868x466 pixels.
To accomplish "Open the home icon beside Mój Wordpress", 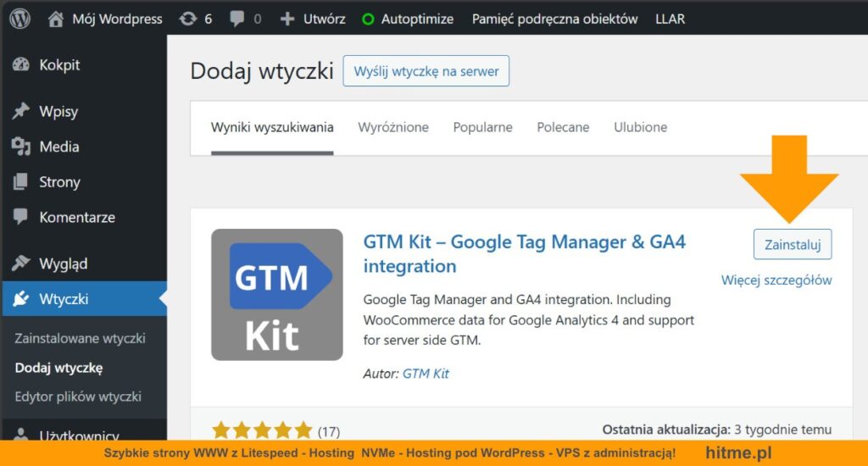I will click(55, 19).
